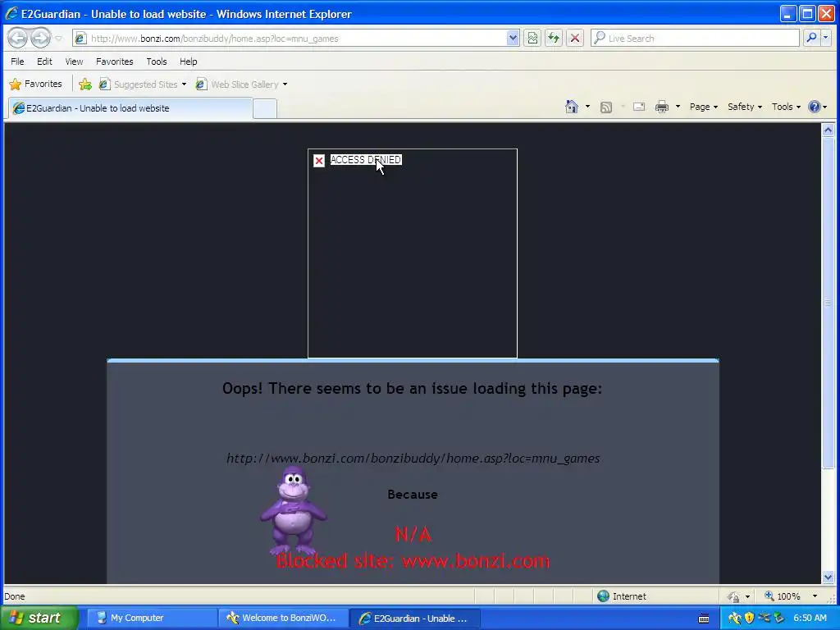Expand the Print options dropdown
840x630 pixels.
click(x=678, y=107)
